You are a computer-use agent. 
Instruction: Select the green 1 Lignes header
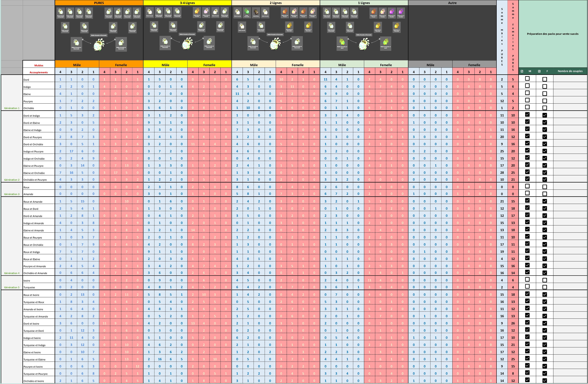(x=364, y=3)
